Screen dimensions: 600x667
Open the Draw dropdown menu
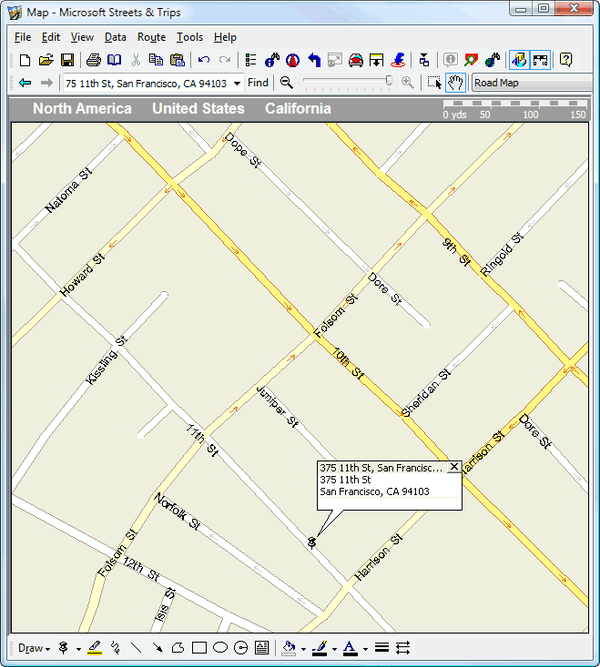coord(34,648)
